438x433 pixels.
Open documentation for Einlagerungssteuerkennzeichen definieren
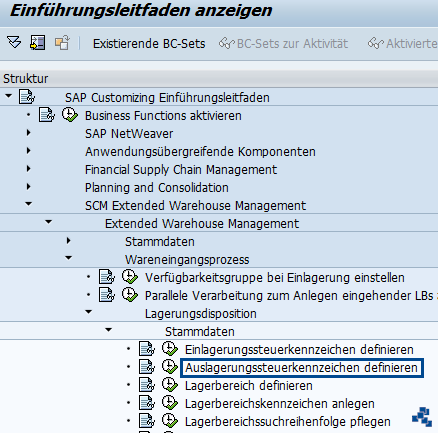pyautogui.click(x=147, y=349)
